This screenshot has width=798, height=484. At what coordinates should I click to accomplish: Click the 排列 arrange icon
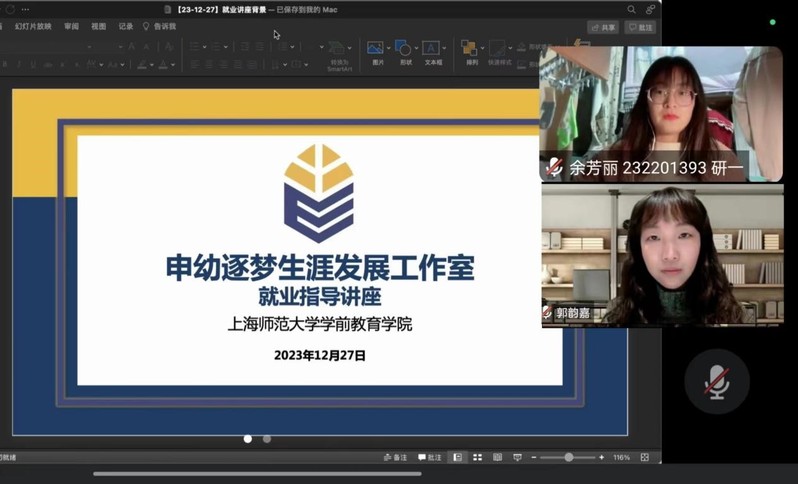[x=469, y=47]
